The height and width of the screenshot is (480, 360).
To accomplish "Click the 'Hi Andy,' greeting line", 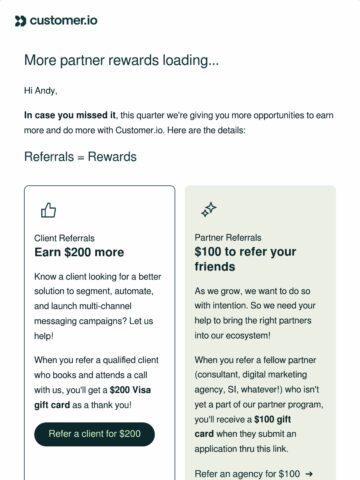I will 41,90.
